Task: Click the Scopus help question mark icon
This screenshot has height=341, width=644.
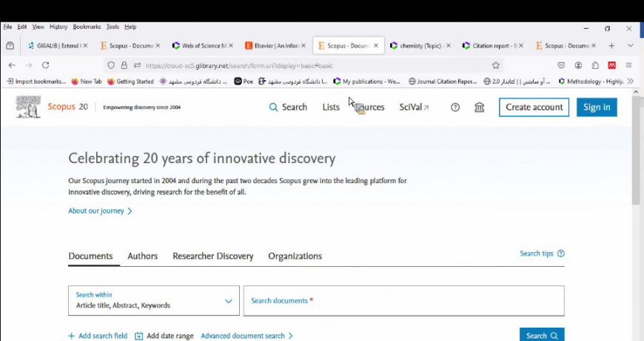Action: [455, 107]
